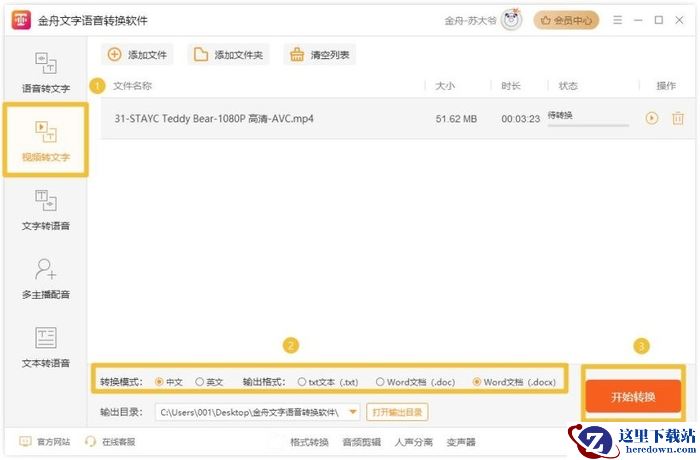The height and width of the screenshot is (460, 700).
Task: Select 中文 conversion mode
Action: [x=169, y=382]
